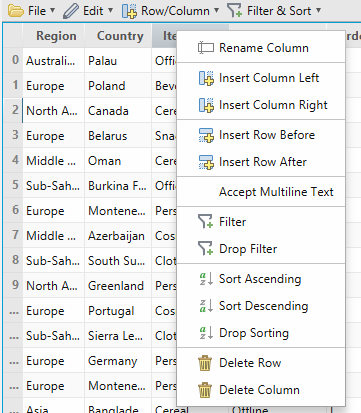Click the Edit pencil icon

(71, 11)
